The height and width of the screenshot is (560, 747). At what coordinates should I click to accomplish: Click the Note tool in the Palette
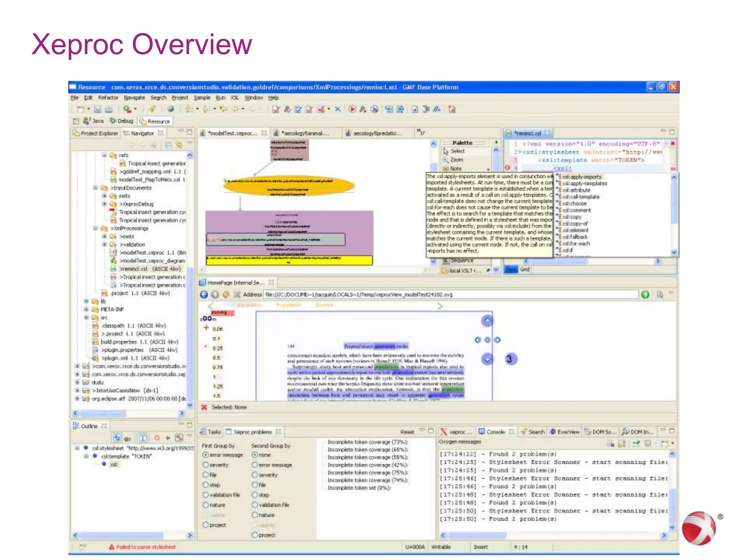456,168
